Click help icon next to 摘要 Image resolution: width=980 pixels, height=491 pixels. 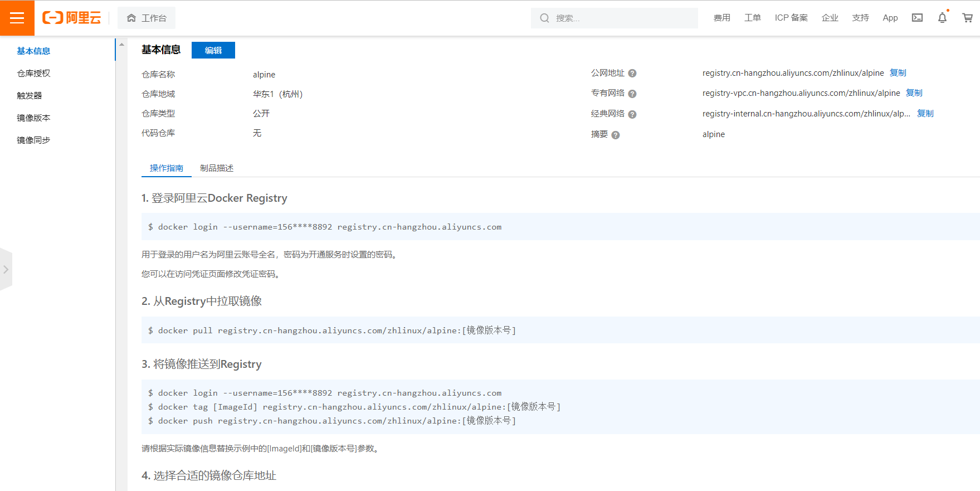coord(616,135)
